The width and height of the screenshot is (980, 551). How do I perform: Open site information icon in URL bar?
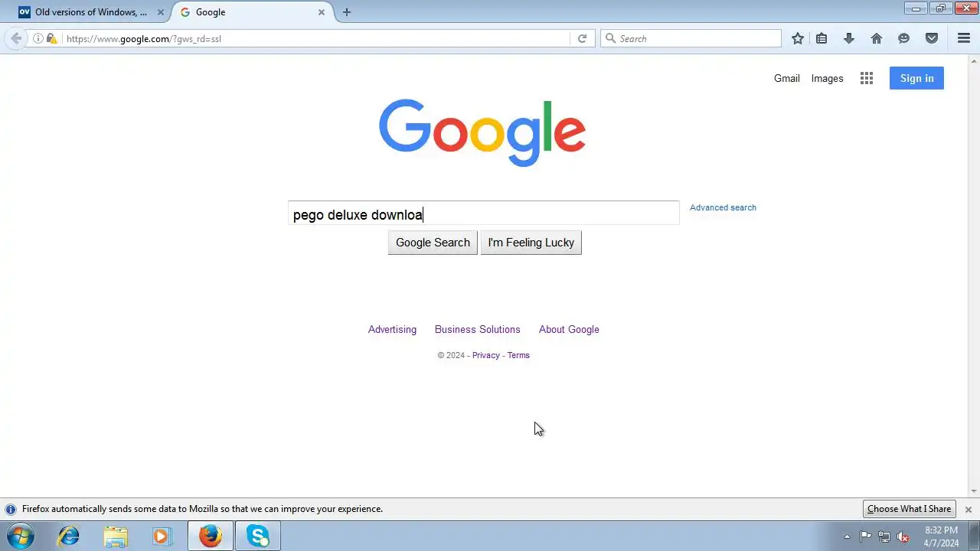(38, 38)
